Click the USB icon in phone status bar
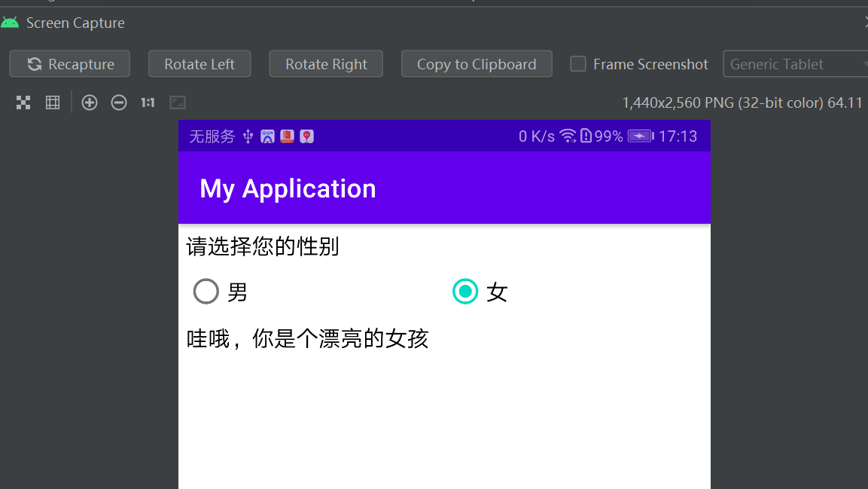This screenshot has height=489, width=868. tap(248, 136)
